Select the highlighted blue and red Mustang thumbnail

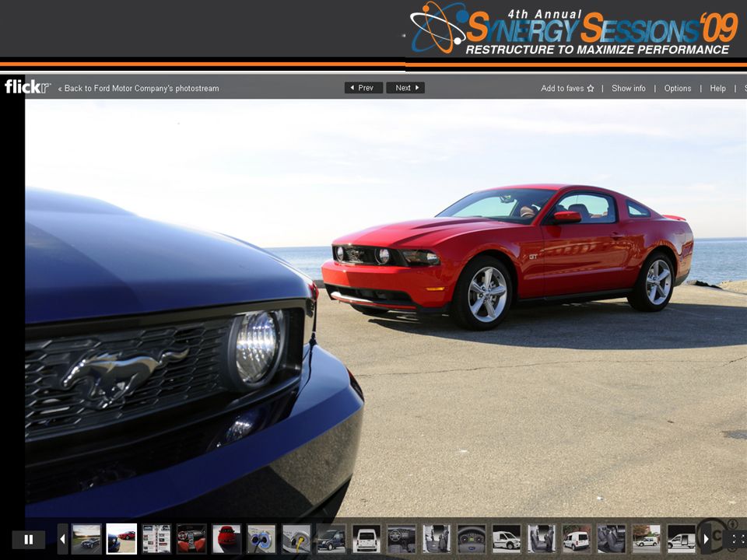[121, 538]
